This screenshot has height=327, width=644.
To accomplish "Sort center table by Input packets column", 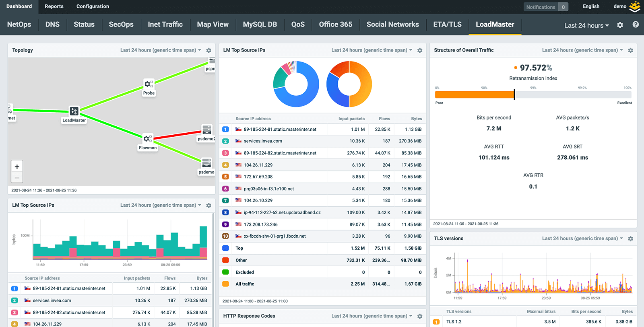I will click(x=351, y=119).
